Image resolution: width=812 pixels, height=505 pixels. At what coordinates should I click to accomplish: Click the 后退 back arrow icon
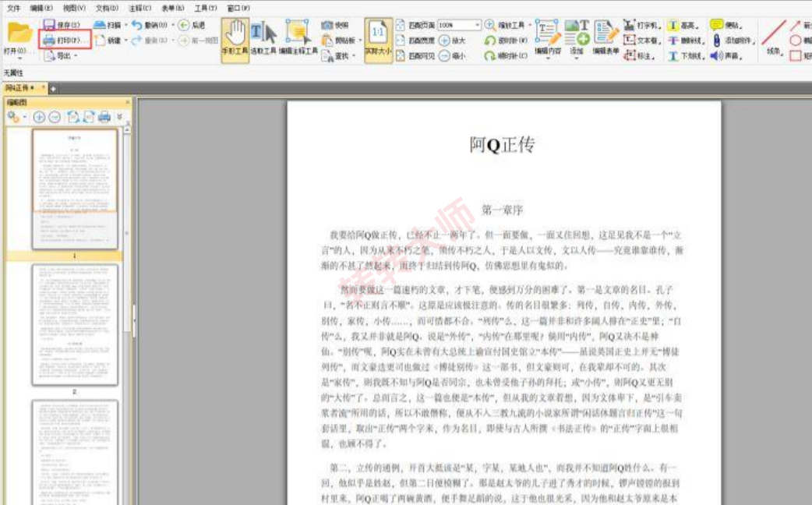183,24
